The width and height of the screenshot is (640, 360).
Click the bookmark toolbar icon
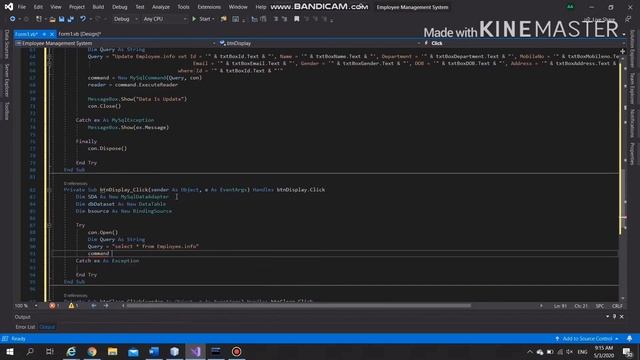coord(297,19)
